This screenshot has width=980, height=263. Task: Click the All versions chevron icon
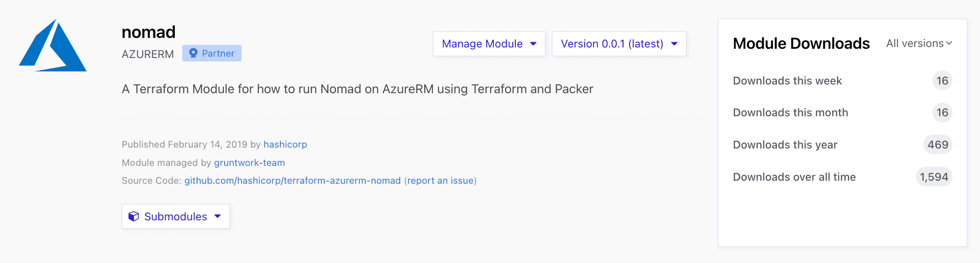(x=949, y=44)
